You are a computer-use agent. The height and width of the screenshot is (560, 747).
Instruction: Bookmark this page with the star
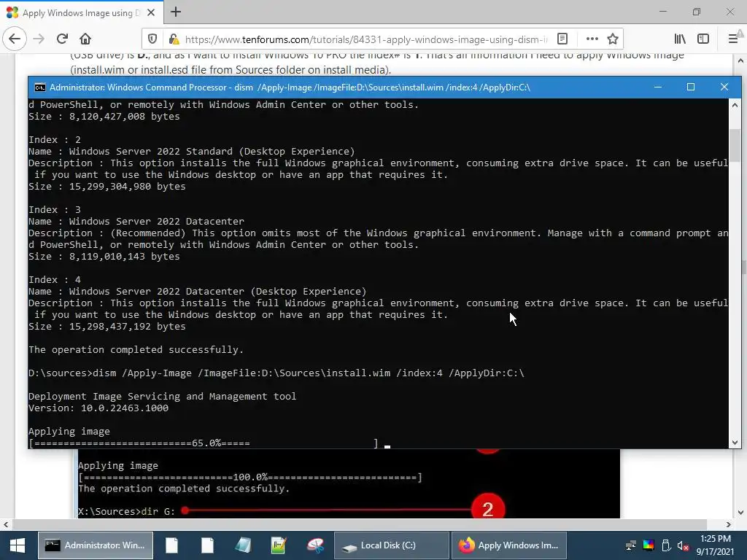click(613, 39)
